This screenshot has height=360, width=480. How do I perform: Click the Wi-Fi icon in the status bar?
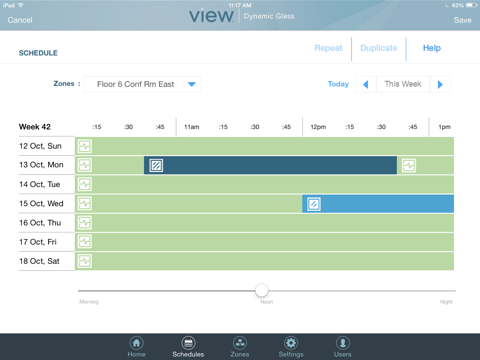pyautogui.click(x=21, y=5)
